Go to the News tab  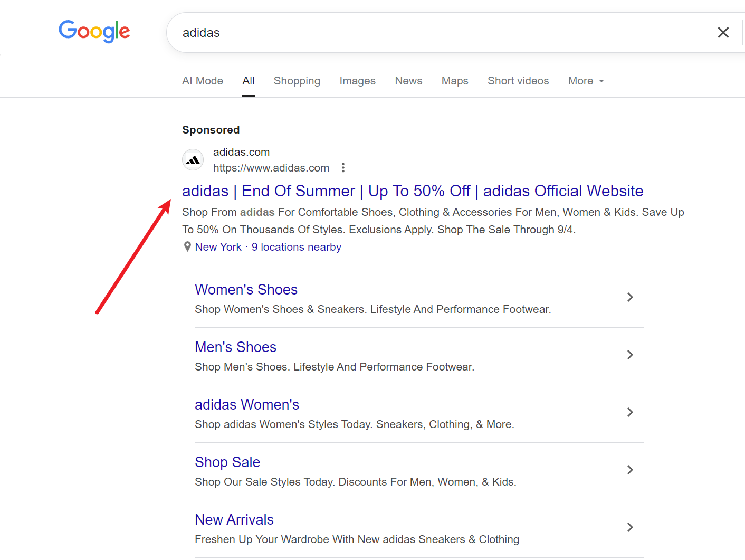(408, 81)
